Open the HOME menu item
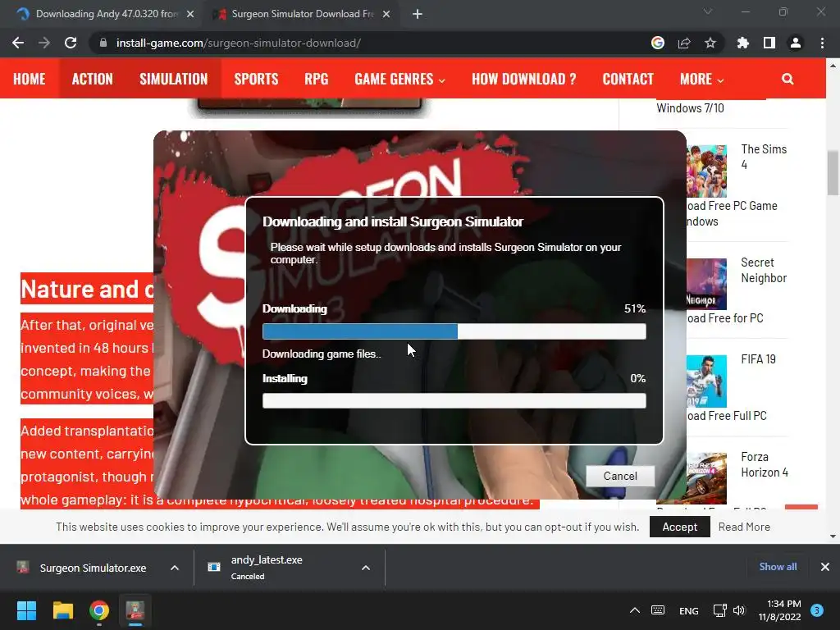This screenshot has height=630, width=840. [x=30, y=79]
